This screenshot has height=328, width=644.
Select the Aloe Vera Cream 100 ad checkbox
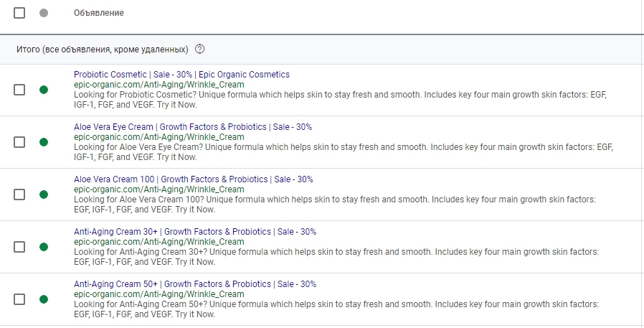(x=19, y=195)
